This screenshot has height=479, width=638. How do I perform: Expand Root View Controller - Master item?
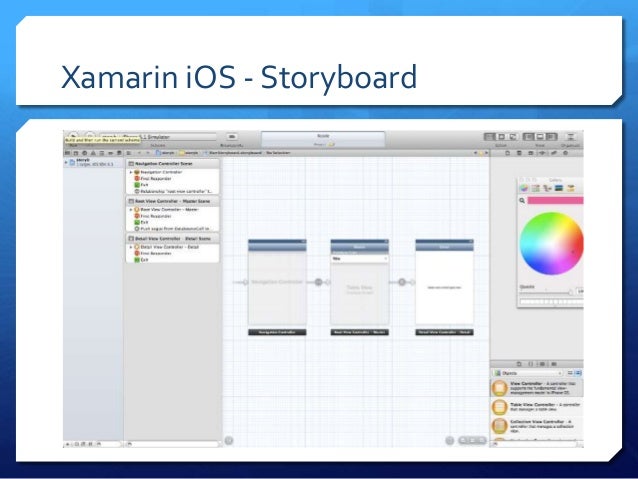pyautogui.click(x=131, y=210)
